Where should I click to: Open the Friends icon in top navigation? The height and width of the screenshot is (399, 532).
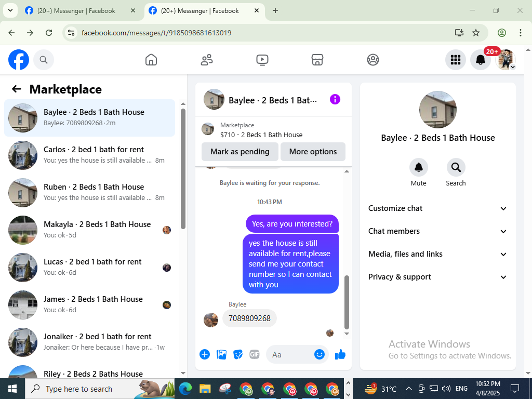click(207, 60)
